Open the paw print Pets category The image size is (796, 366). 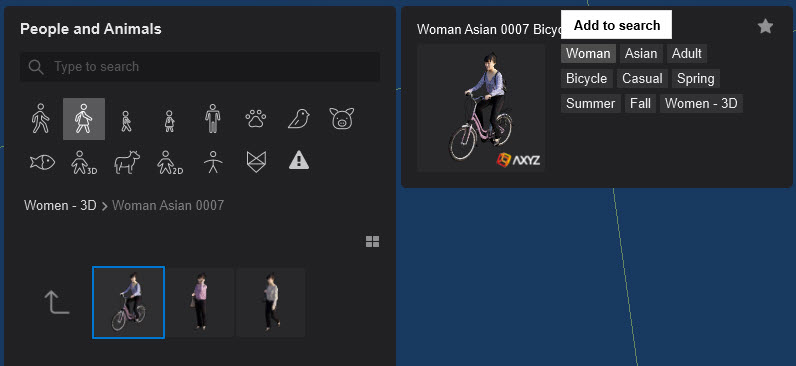point(255,119)
